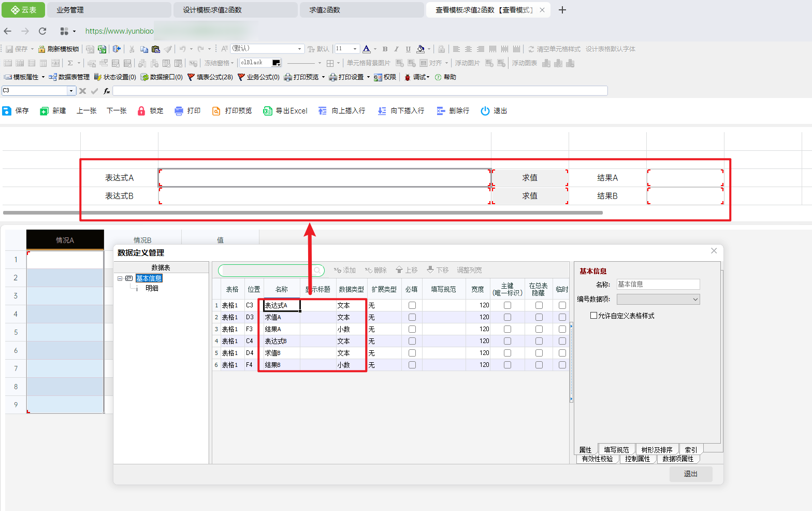Open the 模板属性 menu
Screen dimensions: 812x511
pos(24,77)
